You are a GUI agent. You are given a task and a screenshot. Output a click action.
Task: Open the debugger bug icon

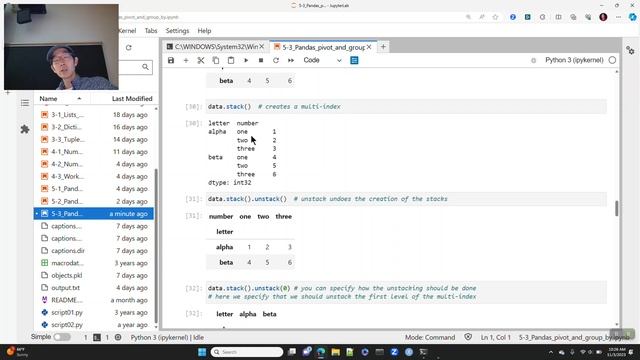click(533, 60)
